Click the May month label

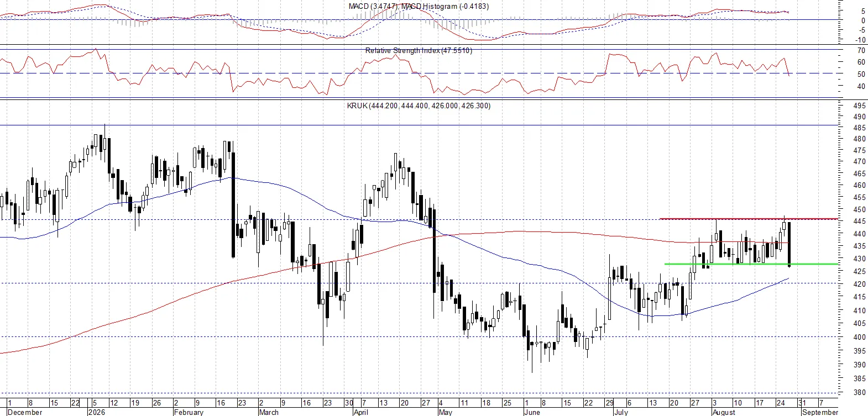click(445, 412)
